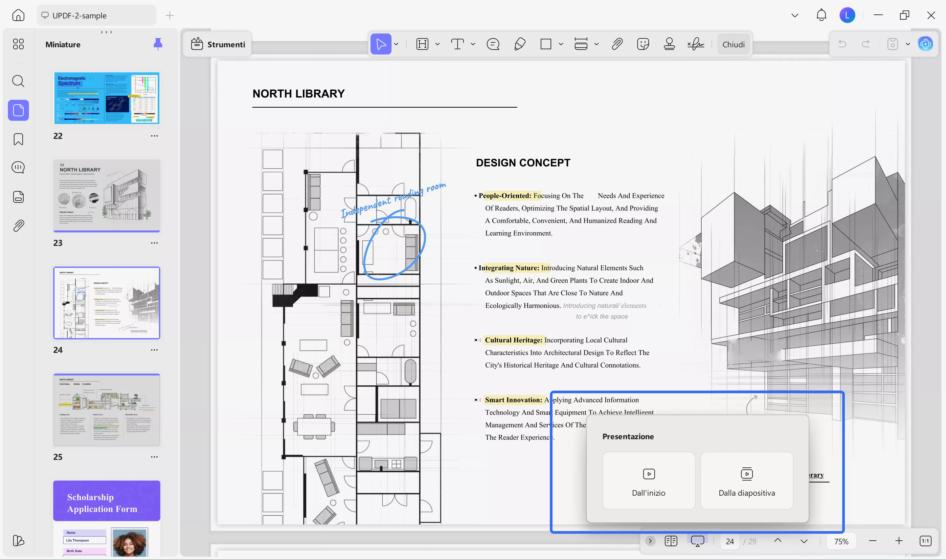Image resolution: width=946 pixels, height=560 pixels.
Task: Unpin the Miniature thumbnails panel
Action: 158,44
